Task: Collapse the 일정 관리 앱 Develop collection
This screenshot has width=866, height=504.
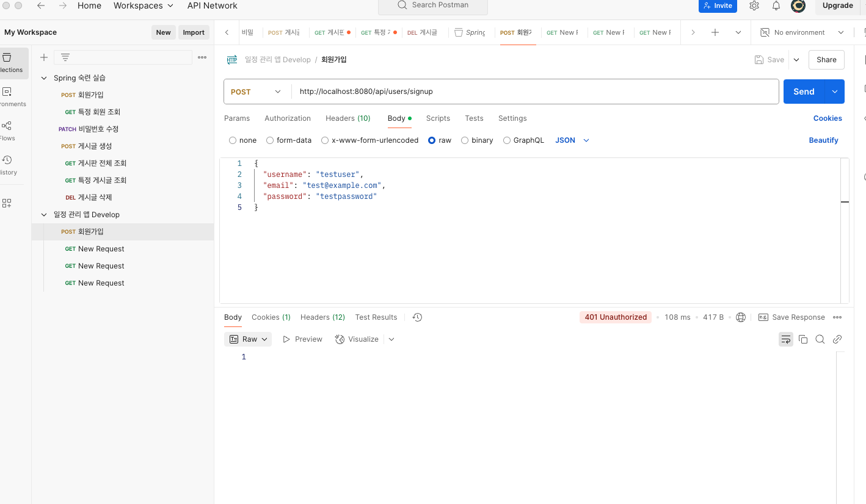Action: pos(44,215)
